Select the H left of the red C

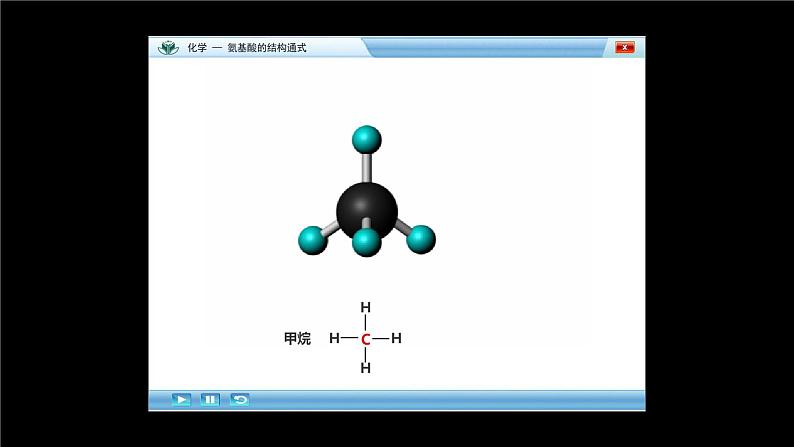[x=334, y=339]
